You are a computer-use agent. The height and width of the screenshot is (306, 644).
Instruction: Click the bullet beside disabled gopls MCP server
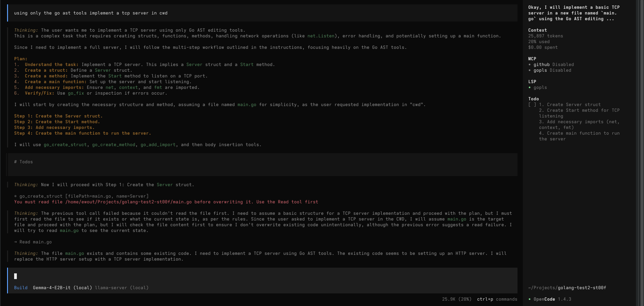[x=530, y=70]
